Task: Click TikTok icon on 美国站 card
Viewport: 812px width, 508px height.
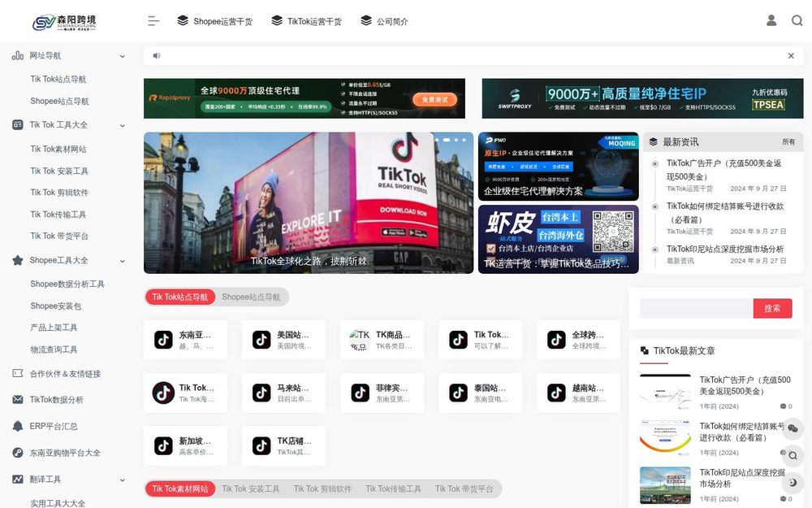Action: pyautogui.click(x=261, y=340)
